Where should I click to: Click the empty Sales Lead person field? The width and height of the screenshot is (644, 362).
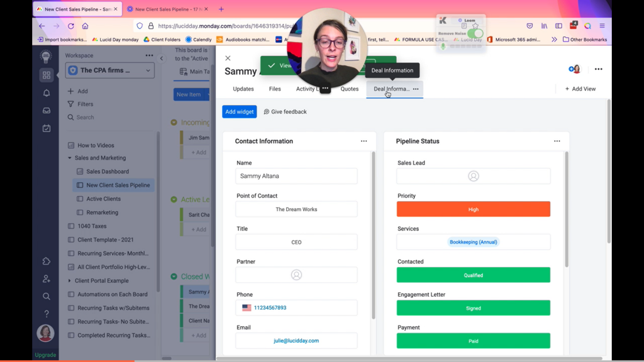coord(473,176)
